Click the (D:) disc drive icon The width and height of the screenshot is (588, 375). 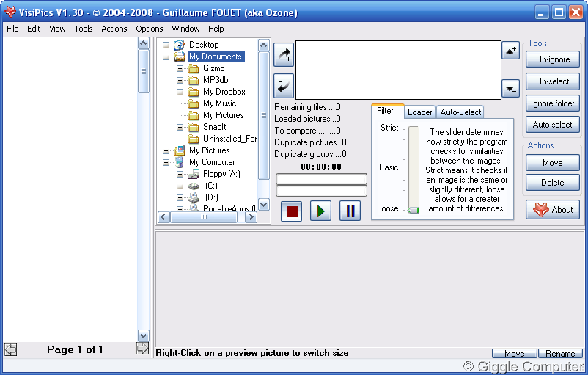(194, 197)
